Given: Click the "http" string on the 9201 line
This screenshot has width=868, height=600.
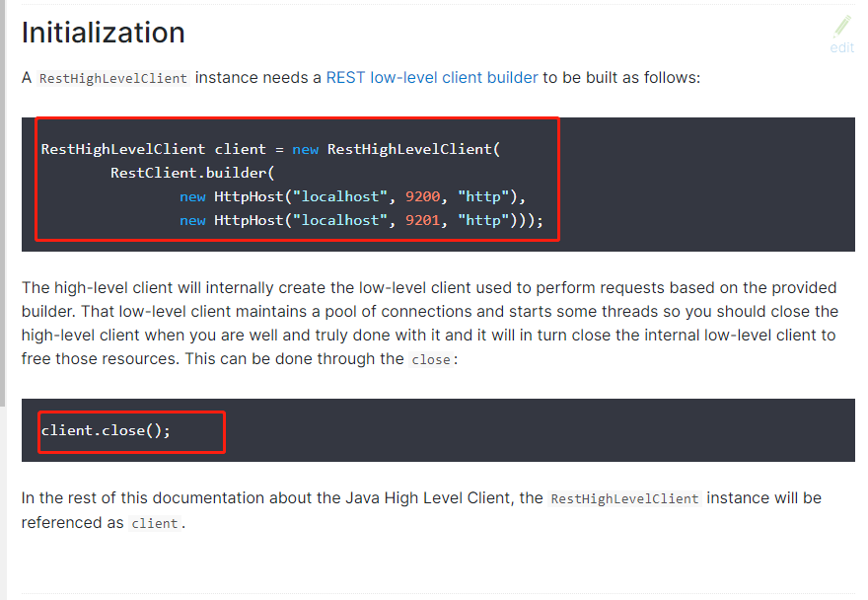Looking at the screenshot, I should tap(483, 220).
